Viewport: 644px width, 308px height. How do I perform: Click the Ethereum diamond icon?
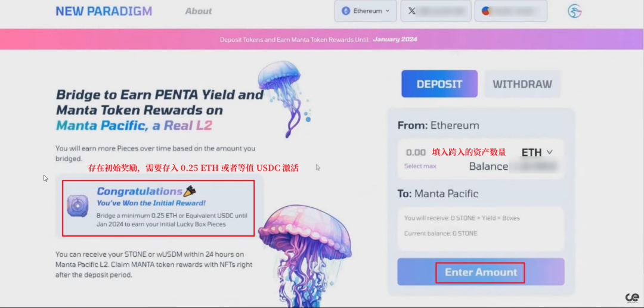(346, 11)
